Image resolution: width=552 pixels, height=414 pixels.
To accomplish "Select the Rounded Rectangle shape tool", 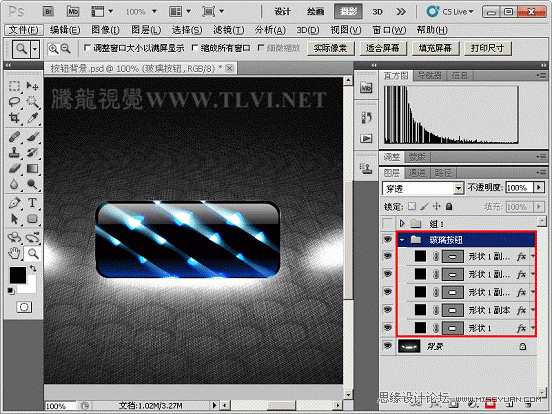I will (x=33, y=219).
